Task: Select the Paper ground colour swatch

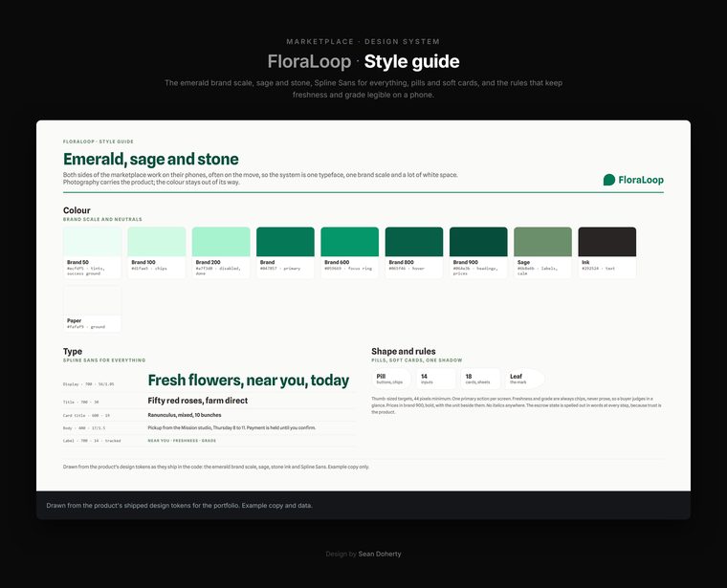Action: (92, 309)
